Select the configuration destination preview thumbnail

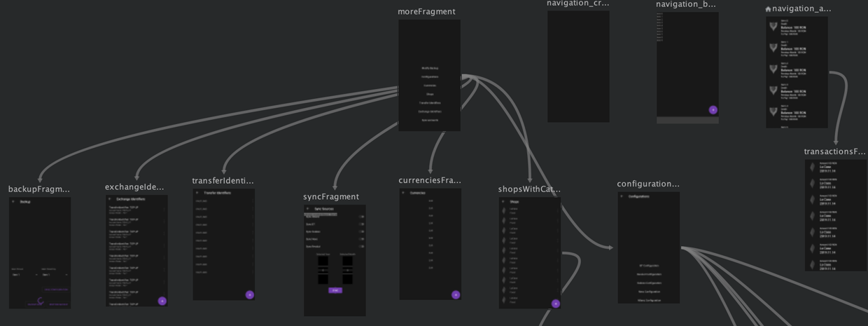click(x=649, y=247)
